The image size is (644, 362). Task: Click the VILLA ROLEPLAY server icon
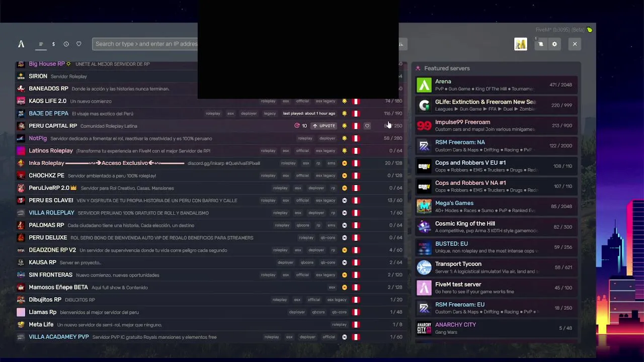pyautogui.click(x=21, y=213)
